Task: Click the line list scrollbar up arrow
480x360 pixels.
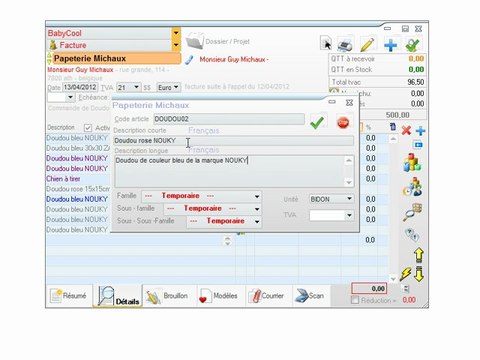Action: [393, 139]
